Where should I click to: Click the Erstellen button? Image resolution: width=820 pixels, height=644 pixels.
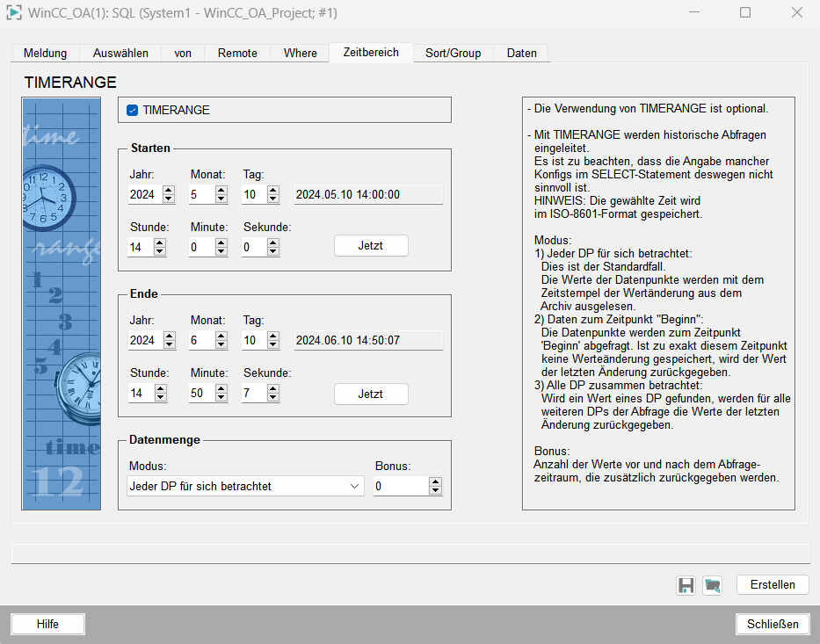773,585
